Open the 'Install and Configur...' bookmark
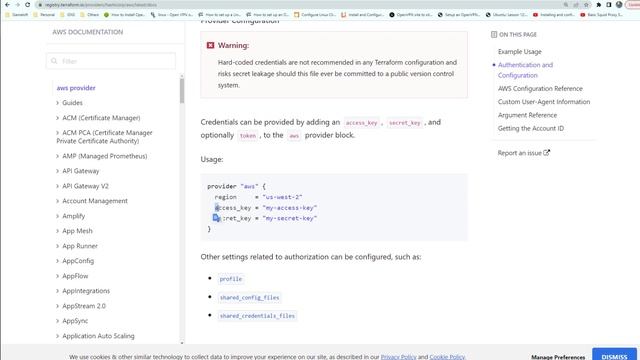Image resolution: width=640 pixels, height=360 pixels. (363, 15)
